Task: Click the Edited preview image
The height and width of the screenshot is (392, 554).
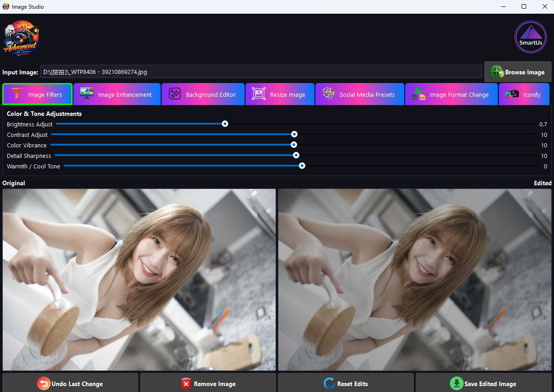Action: [415, 280]
